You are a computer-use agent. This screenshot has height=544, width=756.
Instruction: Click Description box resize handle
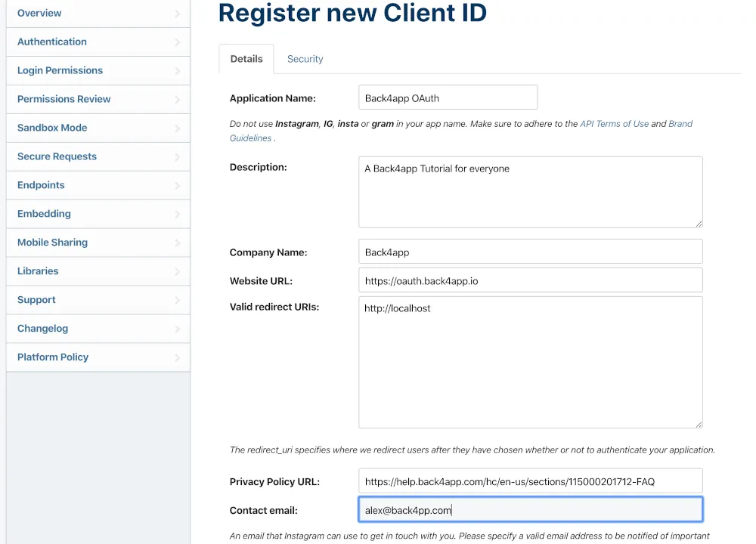click(x=699, y=224)
